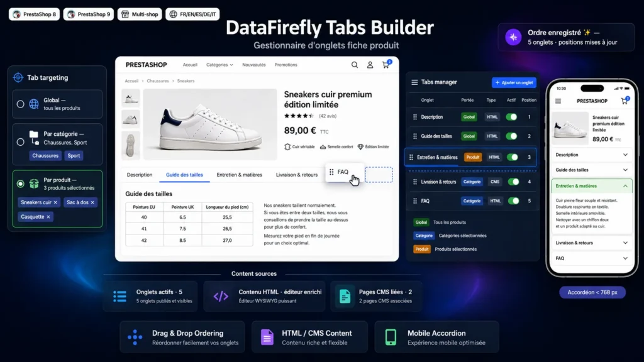Viewport: 644px width, 362px height.
Task: Grab the drag handle of Entretien & matières row
Action: 411,157
